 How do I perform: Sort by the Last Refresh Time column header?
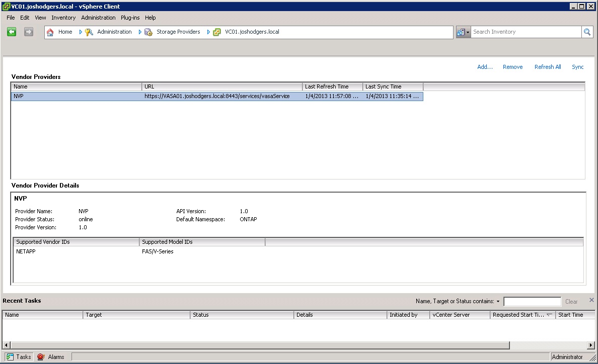[x=332, y=86]
